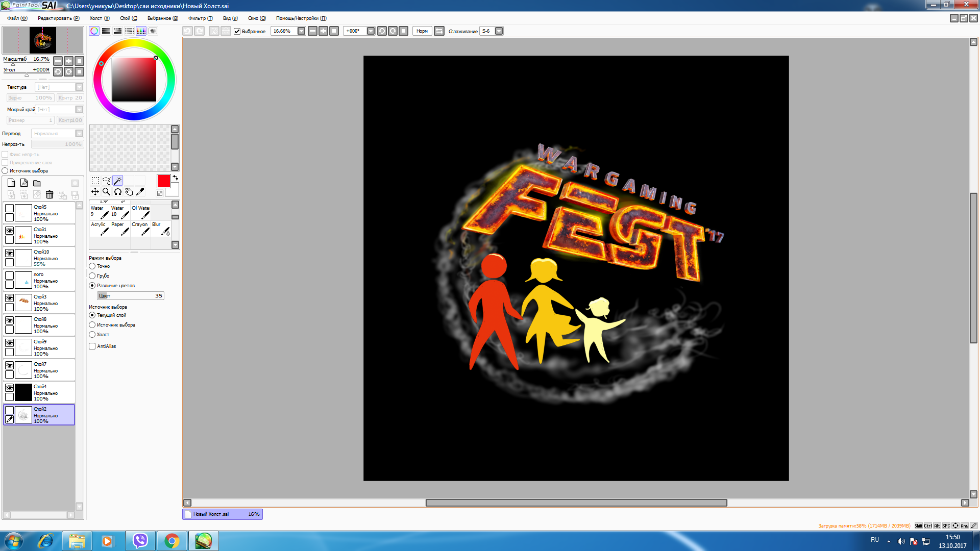Pick a shade in the color square
The width and height of the screenshot is (980, 551).
coord(134,80)
